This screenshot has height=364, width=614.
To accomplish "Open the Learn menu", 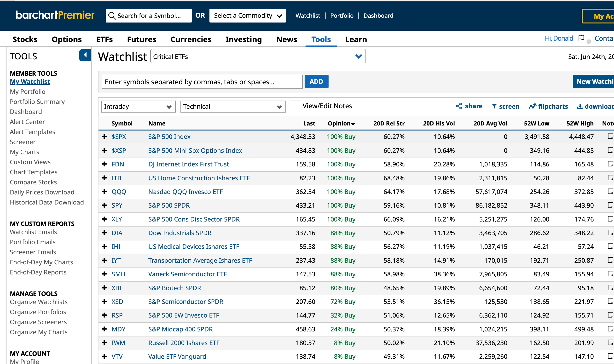I will (x=356, y=39).
